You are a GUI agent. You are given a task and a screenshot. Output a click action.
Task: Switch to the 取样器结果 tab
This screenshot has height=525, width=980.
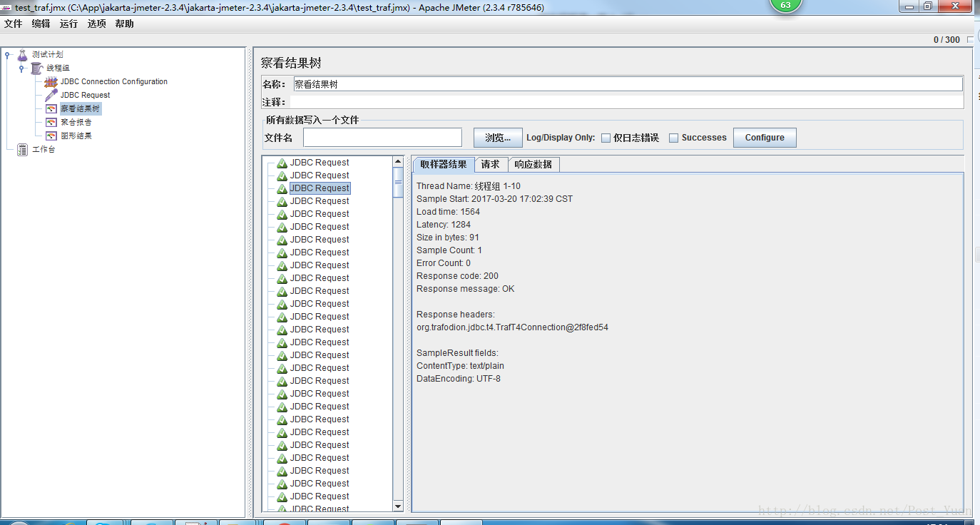443,165
